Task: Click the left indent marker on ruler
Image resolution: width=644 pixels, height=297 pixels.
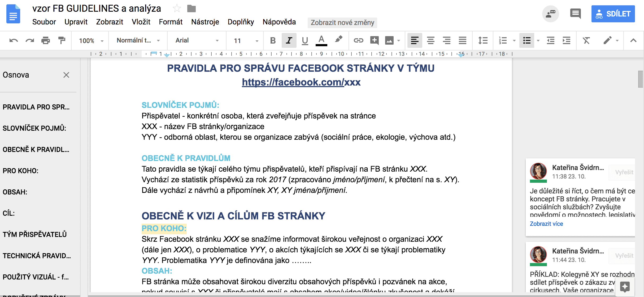Action: 167,56
